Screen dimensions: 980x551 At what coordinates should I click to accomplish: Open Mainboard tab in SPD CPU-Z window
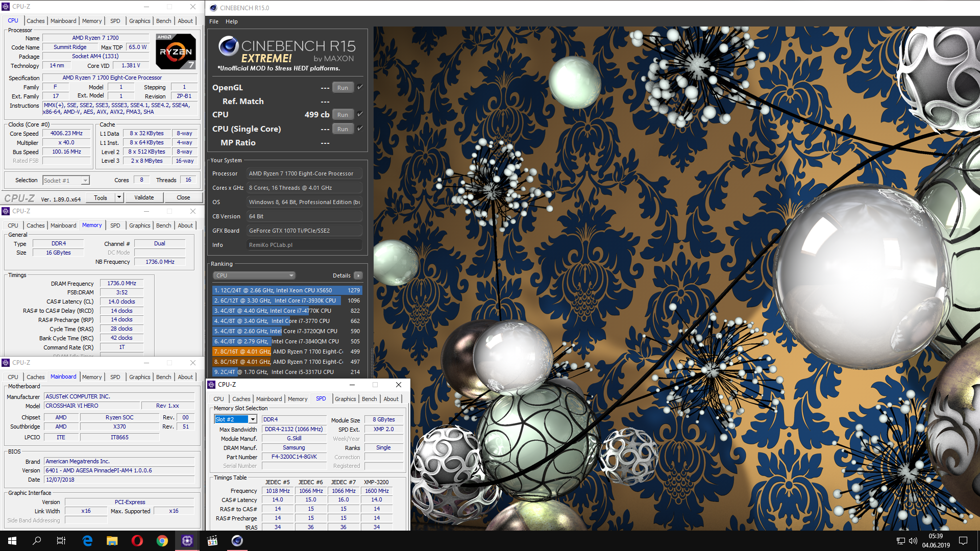[269, 399]
